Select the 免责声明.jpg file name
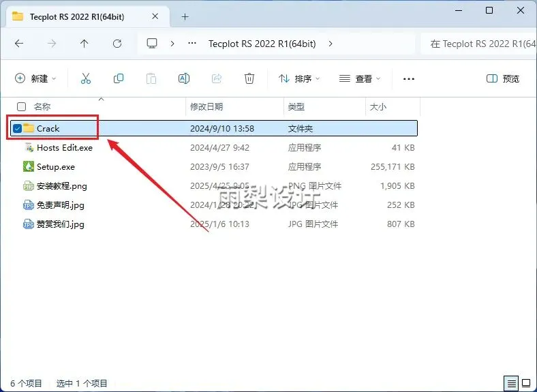The height and width of the screenshot is (392, 537). tap(60, 205)
